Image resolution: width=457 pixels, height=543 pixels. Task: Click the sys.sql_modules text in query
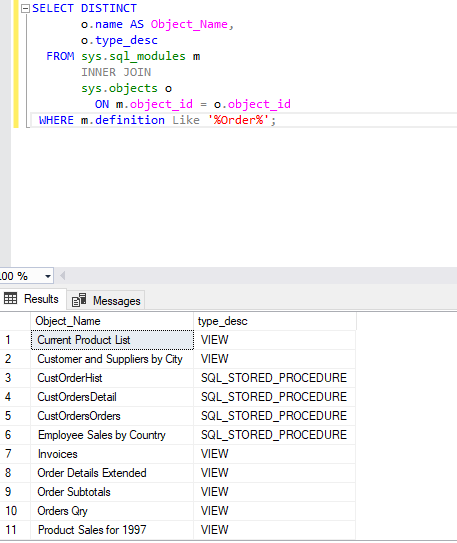(x=133, y=56)
